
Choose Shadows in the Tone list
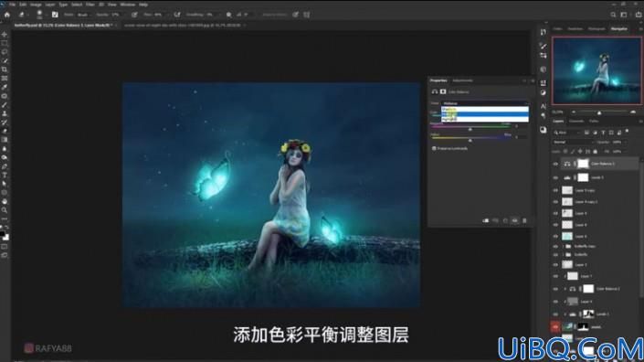(x=485, y=110)
